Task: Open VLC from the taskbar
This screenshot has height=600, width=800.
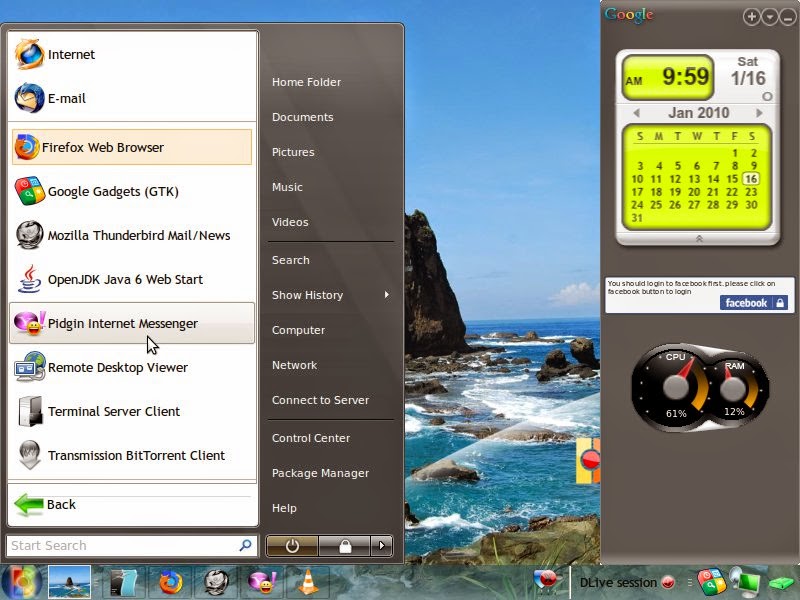Action: pyautogui.click(x=306, y=580)
